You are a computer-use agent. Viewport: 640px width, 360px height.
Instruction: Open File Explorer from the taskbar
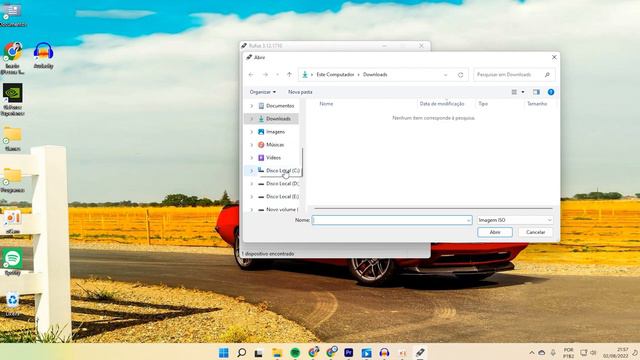click(277, 352)
